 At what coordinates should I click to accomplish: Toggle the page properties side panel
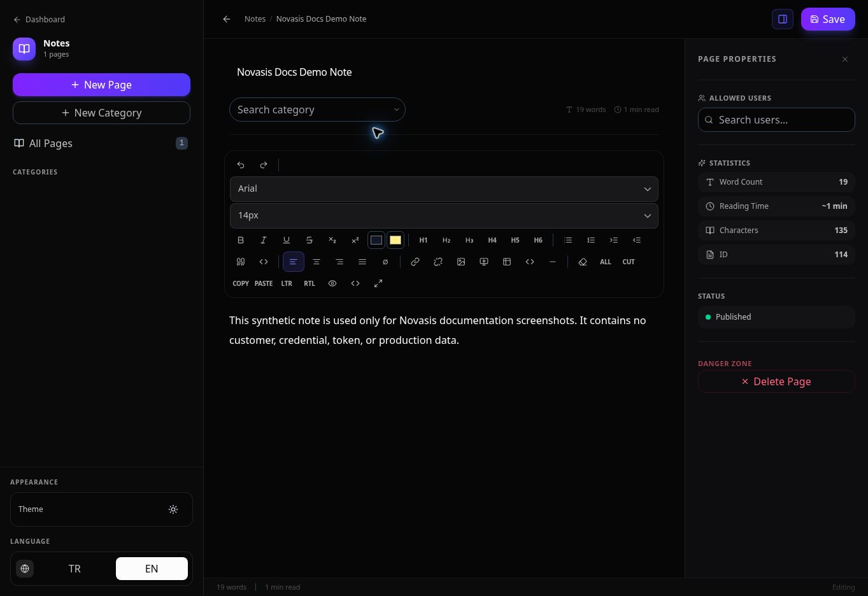point(783,19)
